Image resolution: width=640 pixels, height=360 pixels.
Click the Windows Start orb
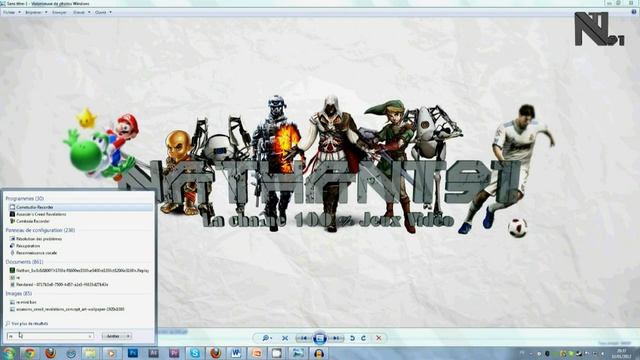[x=9, y=353]
